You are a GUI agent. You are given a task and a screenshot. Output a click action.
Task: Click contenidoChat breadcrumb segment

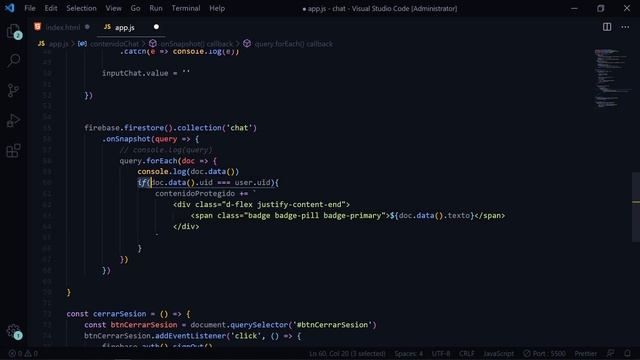tap(114, 44)
